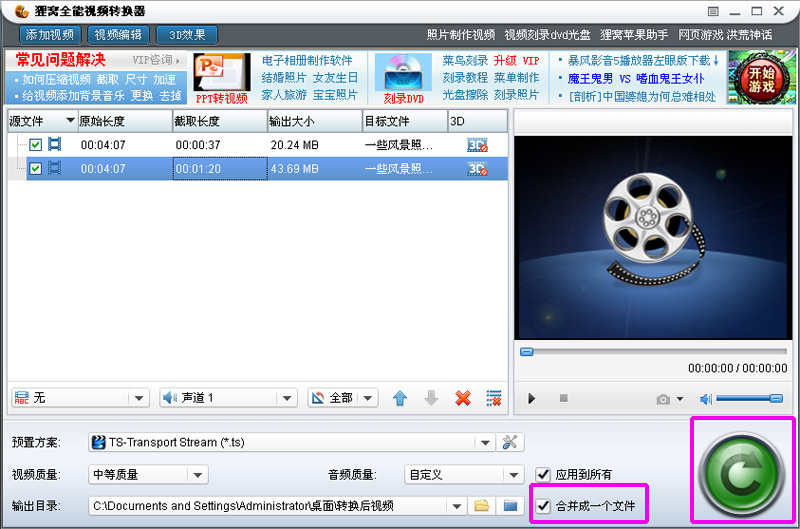Open 照片制作视频 link
Screen dimensions: 800x529
461,35
